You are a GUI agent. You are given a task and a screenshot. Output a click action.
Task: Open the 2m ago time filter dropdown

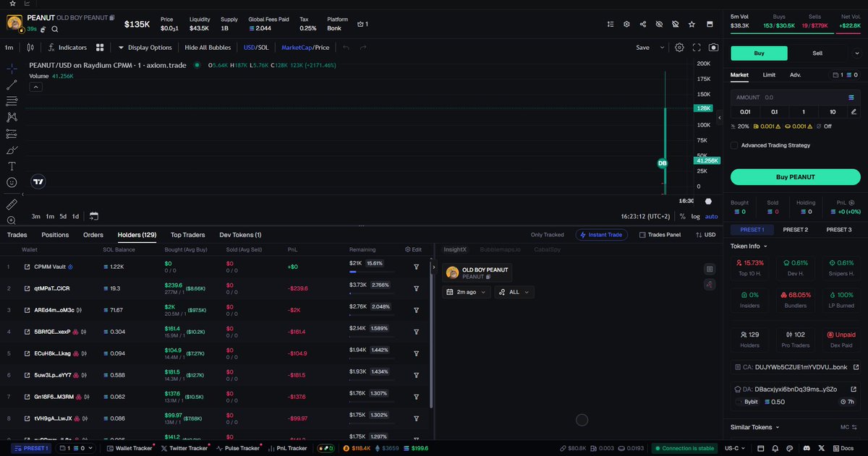(x=467, y=292)
